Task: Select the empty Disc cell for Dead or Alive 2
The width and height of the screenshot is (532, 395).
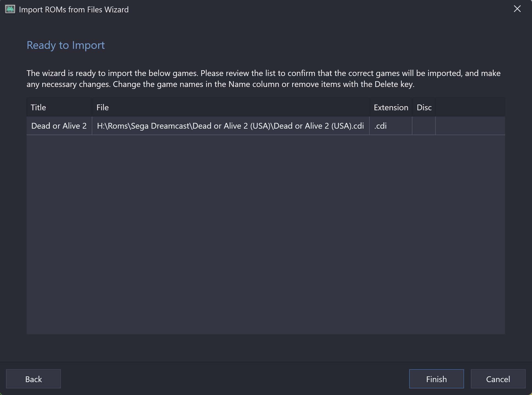Action: (x=424, y=126)
